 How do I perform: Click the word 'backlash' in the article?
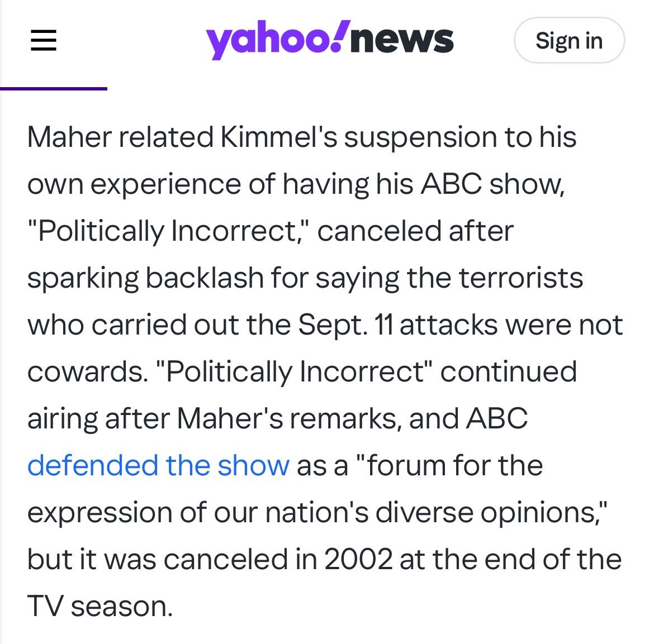point(204,278)
